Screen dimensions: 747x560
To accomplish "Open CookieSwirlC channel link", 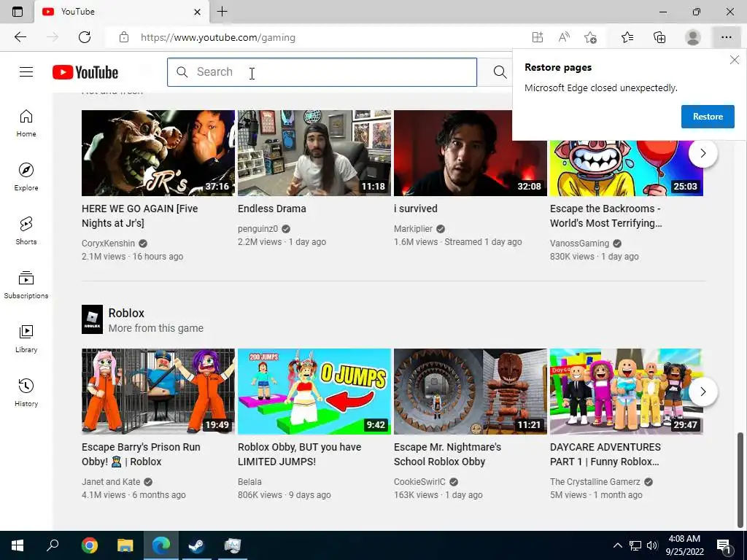I will click(x=419, y=482).
